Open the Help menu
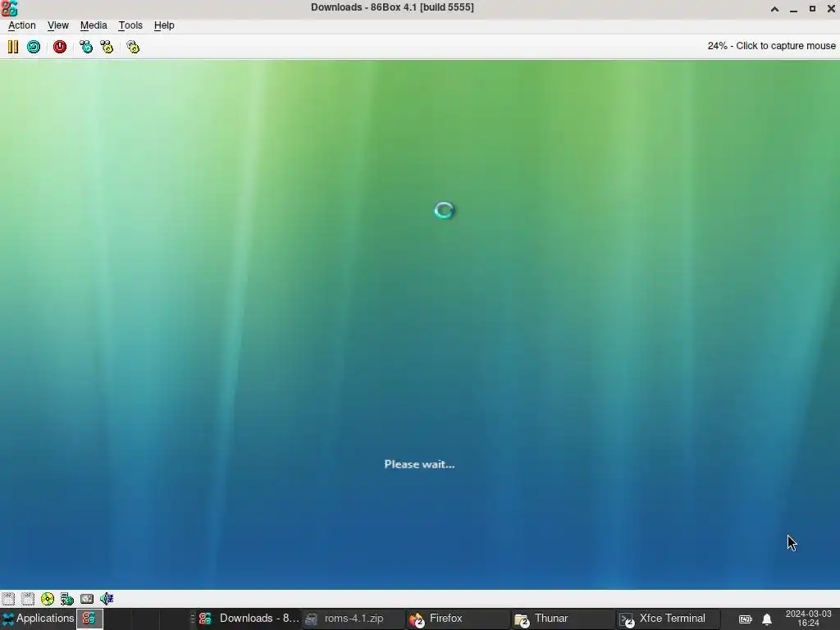The width and height of the screenshot is (840, 630). pyautogui.click(x=164, y=25)
